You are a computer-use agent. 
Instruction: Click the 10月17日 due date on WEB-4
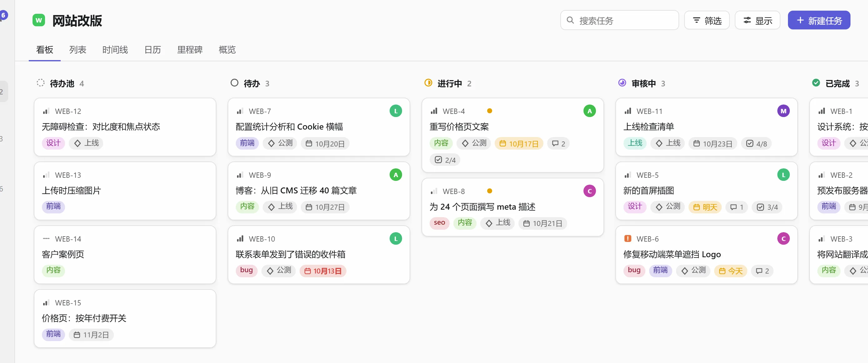(519, 143)
